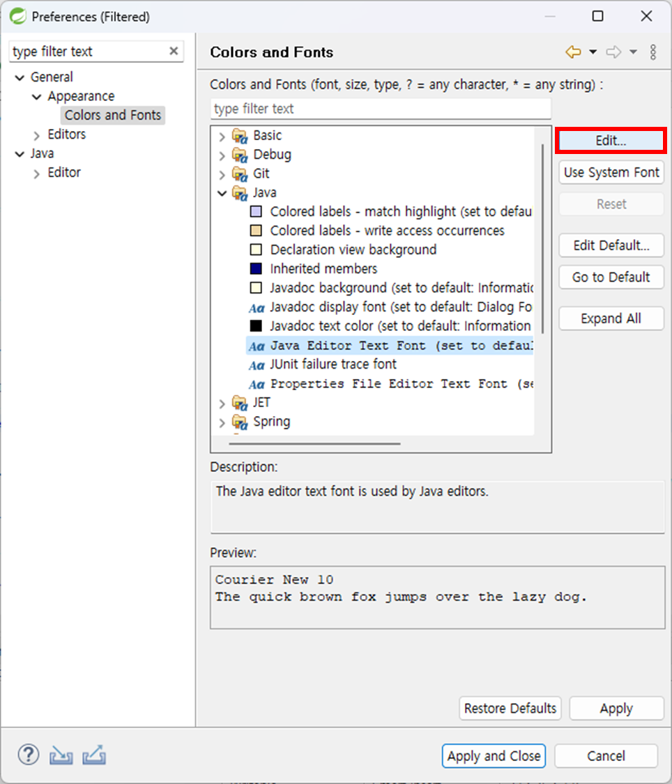Screen dimensions: 672x784
Task: Expand the JET category
Action: click(x=222, y=403)
